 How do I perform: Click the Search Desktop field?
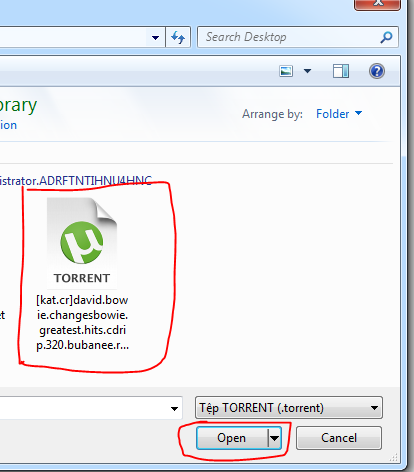[x=297, y=37]
